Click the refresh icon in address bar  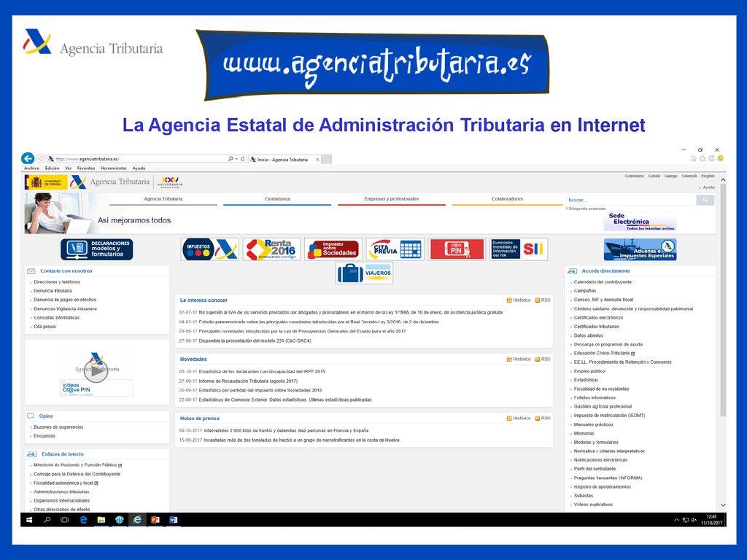pos(242,158)
